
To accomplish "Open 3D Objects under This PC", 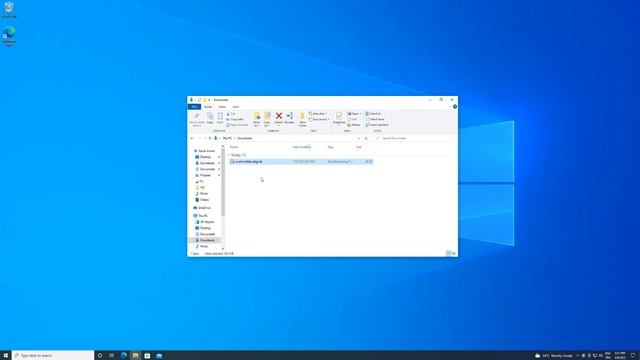I will point(204,222).
